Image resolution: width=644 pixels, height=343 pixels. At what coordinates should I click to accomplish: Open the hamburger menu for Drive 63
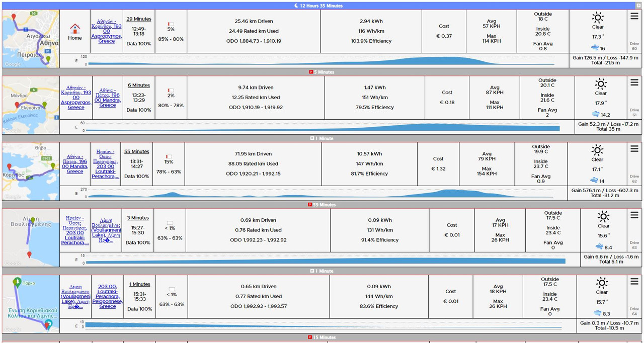634,215
